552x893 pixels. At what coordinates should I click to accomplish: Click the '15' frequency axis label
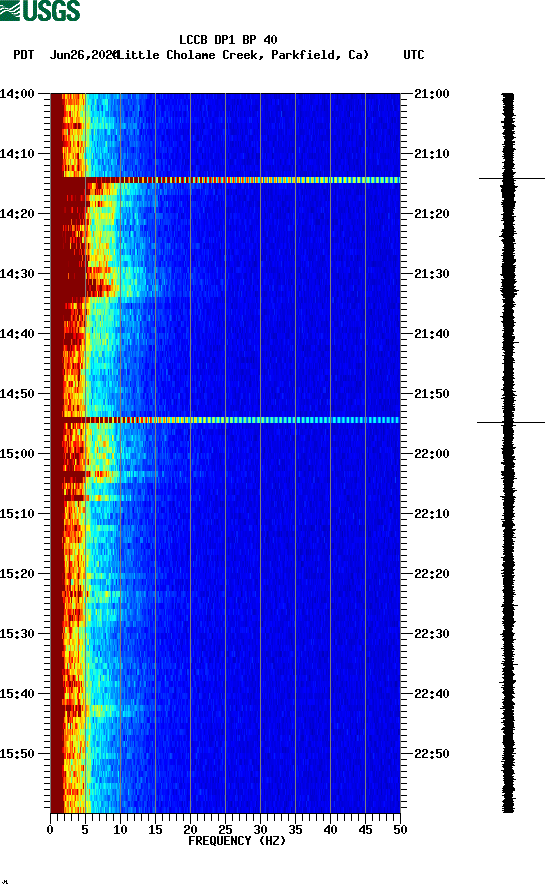pos(155,830)
